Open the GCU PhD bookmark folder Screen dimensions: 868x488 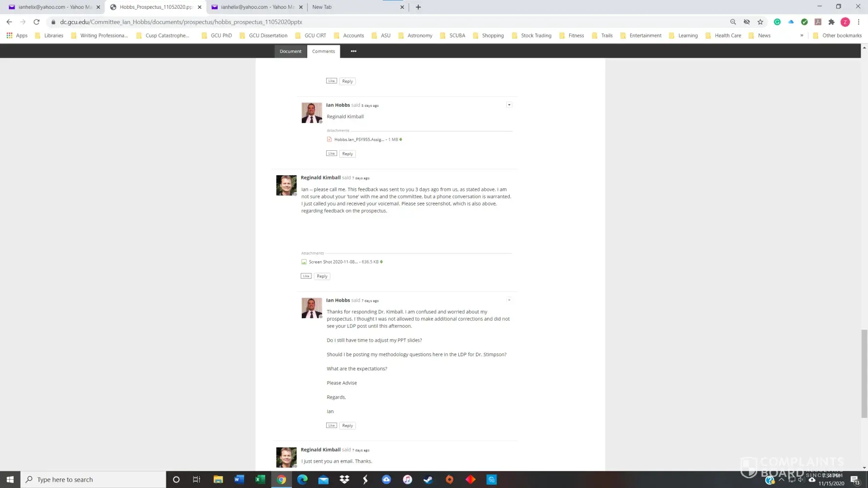[x=216, y=36]
